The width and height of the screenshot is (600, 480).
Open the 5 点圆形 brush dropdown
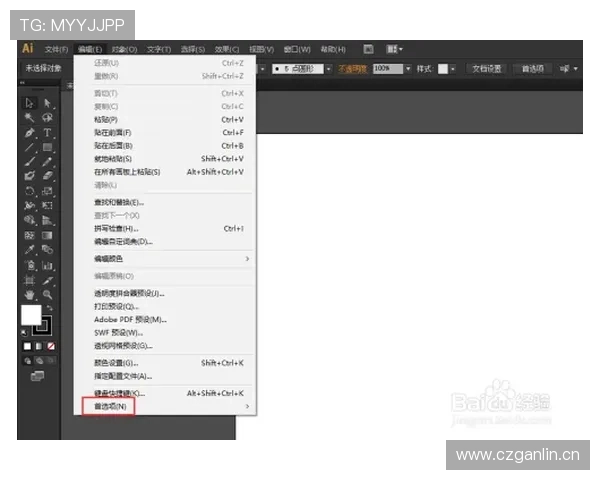click(x=328, y=69)
